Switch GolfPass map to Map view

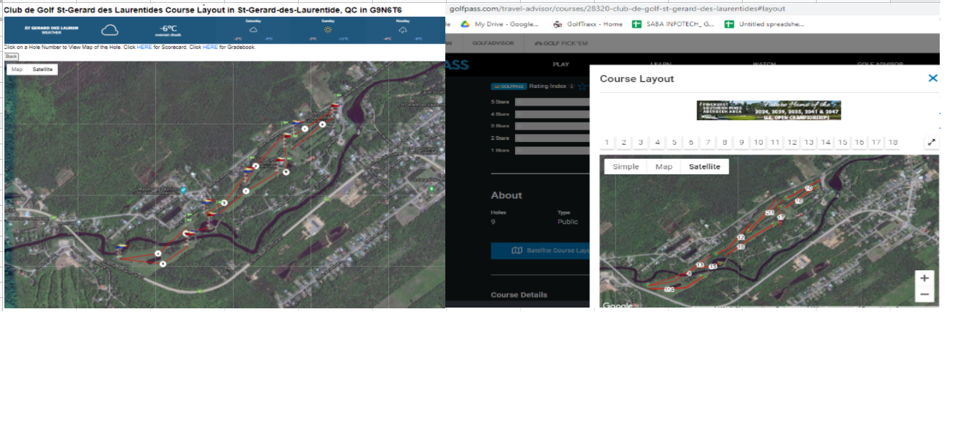[664, 167]
